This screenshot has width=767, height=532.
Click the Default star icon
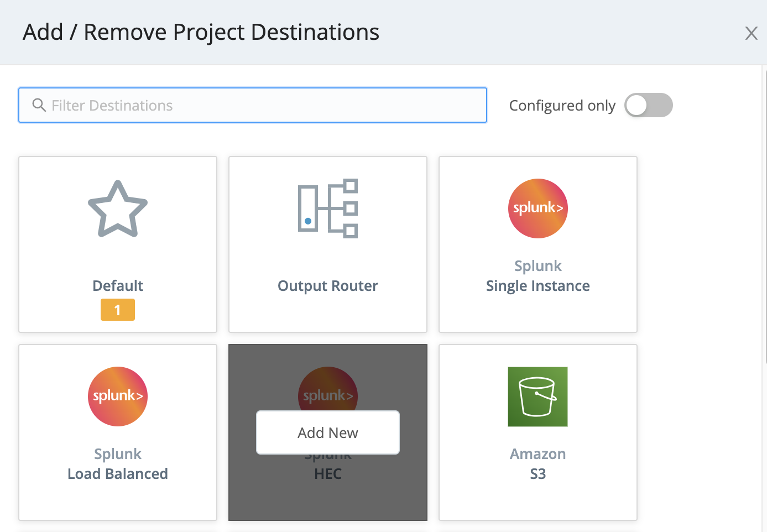pos(118,209)
